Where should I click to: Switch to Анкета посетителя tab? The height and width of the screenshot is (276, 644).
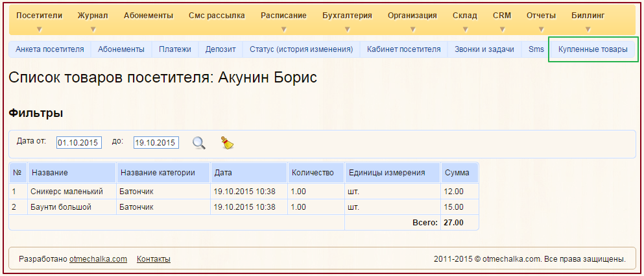pyautogui.click(x=50, y=49)
